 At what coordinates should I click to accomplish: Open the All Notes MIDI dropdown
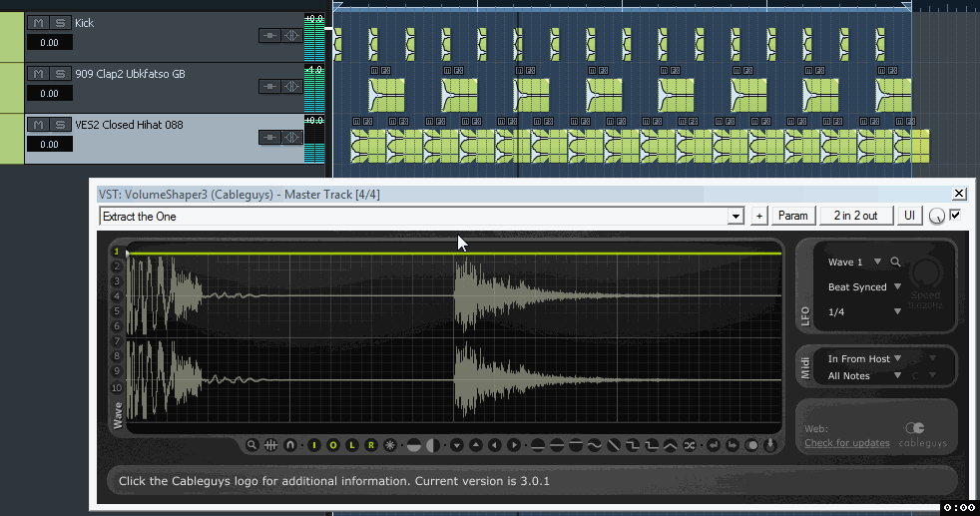[x=897, y=375]
